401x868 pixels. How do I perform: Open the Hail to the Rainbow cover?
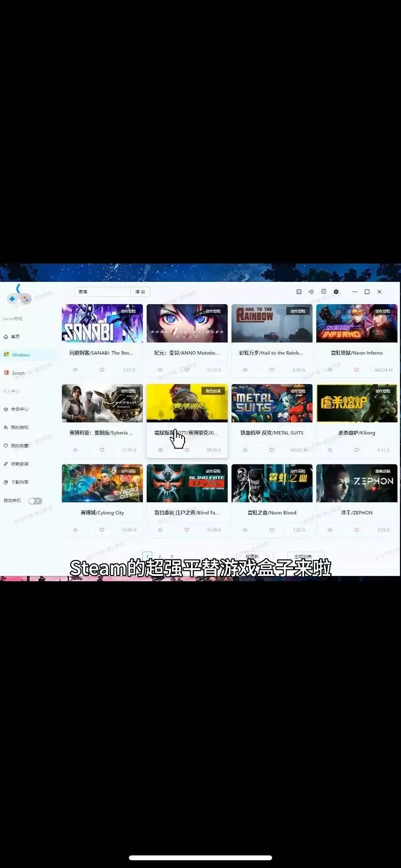pyautogui.click(x=272, y=323)
